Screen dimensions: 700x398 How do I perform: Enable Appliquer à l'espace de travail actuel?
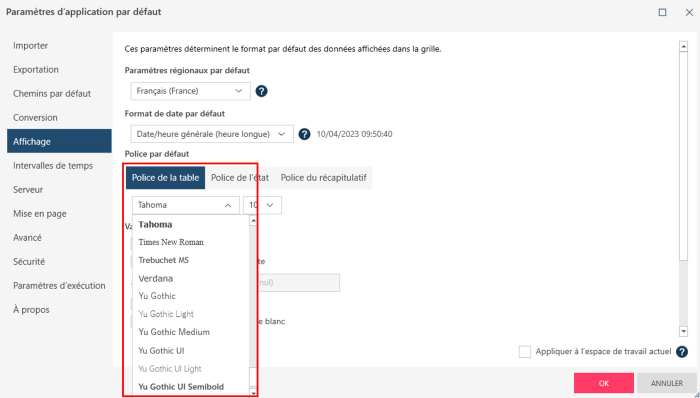(x=525, y=352)
